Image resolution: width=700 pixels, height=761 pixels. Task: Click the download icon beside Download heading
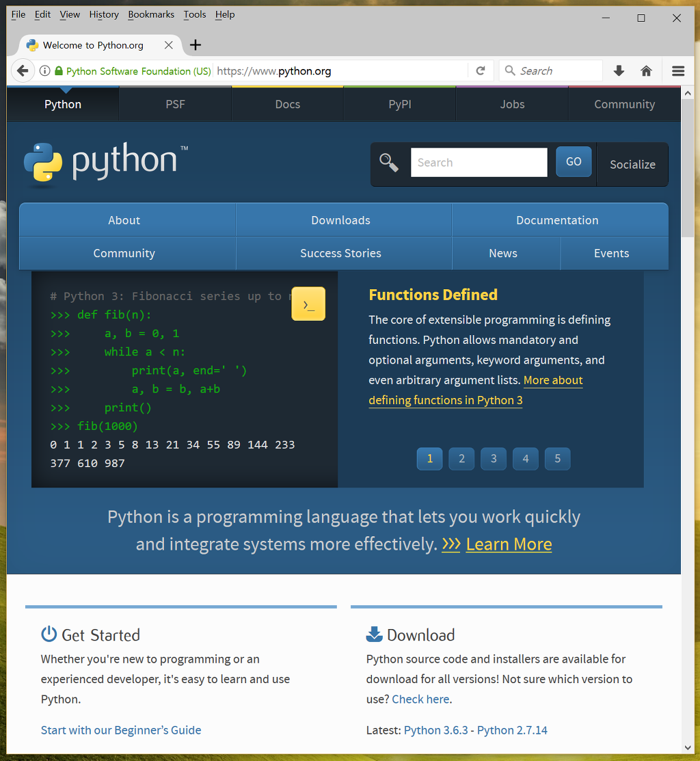tap(374, 634)
